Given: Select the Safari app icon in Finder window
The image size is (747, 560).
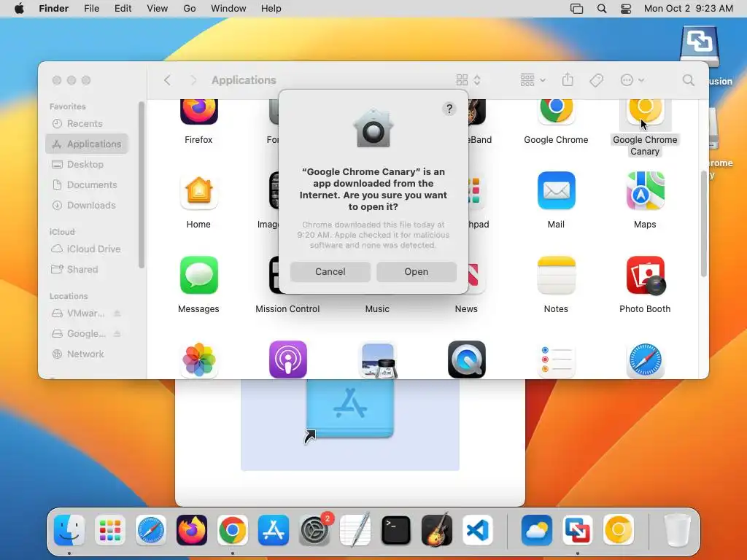Looking at the screenshot, I should (645, 360).
